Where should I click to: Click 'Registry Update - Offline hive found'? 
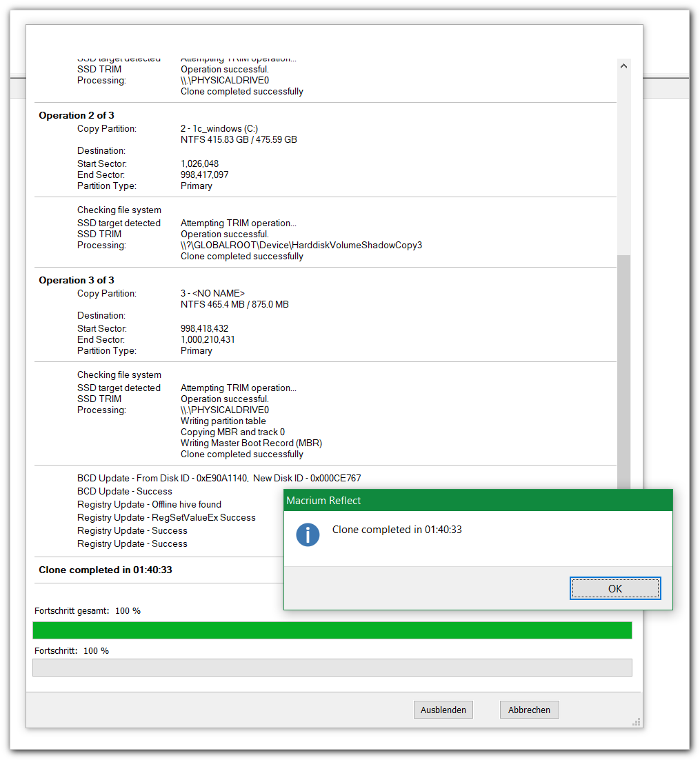[x=149, y=504]
